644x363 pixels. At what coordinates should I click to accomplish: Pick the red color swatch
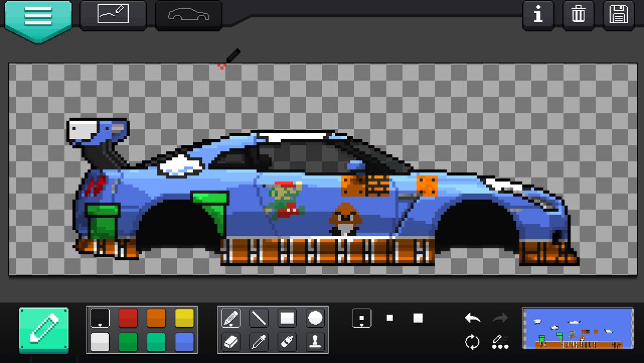pos(128,318)
